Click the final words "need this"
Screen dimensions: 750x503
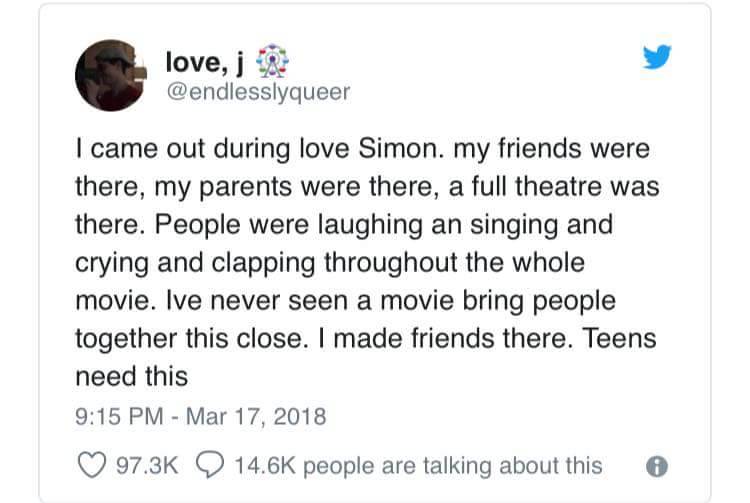(131, 376)
